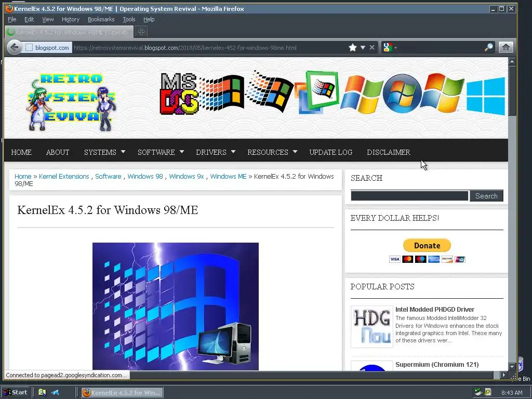
Task: Stop loading the page with the X
Action: [x=372, y=47]
